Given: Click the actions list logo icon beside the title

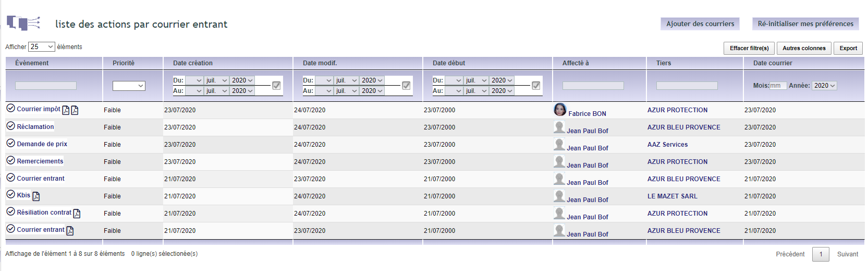Looking at the screenshot, I should (23, 23).
